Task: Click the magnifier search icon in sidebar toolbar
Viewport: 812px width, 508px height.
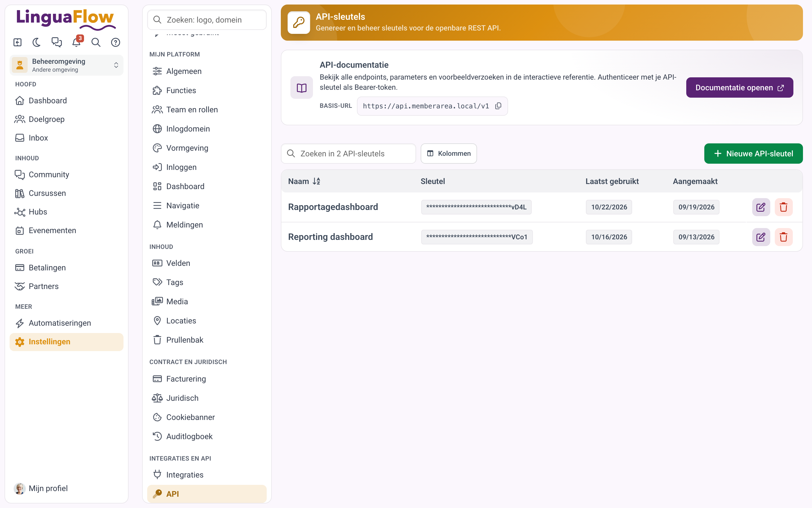Action: (96, 42)
